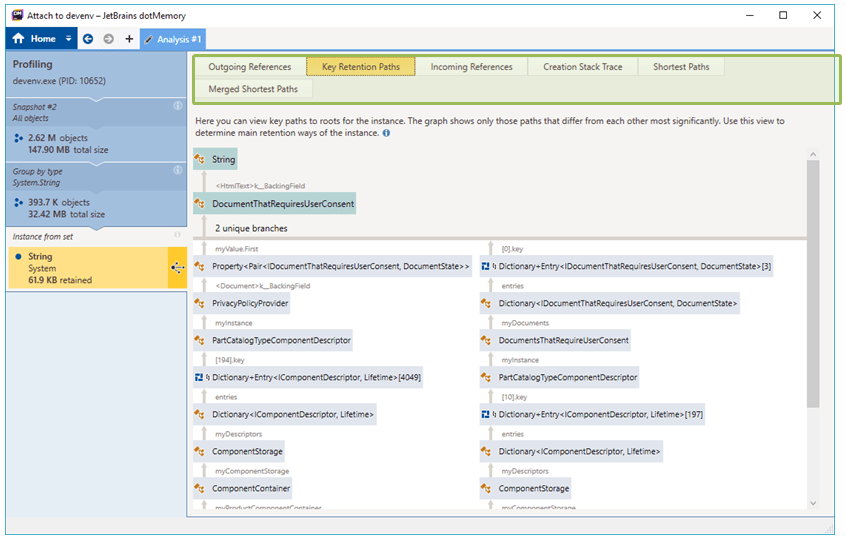Viewport: 846px width, 542px height.
Task: Click the Home icon in the toolbar
Action: pyautogui.click(x=18, y=39)
